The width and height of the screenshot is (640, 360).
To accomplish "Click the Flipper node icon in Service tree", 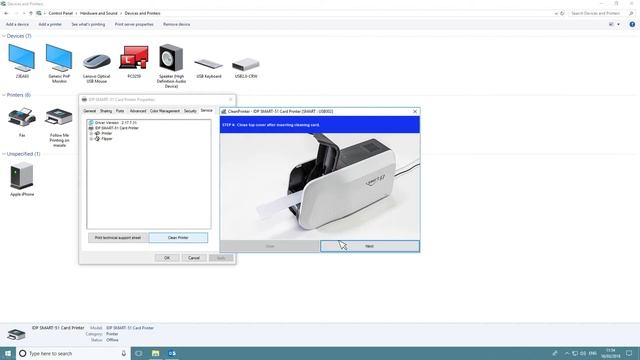I will [97, 139].
